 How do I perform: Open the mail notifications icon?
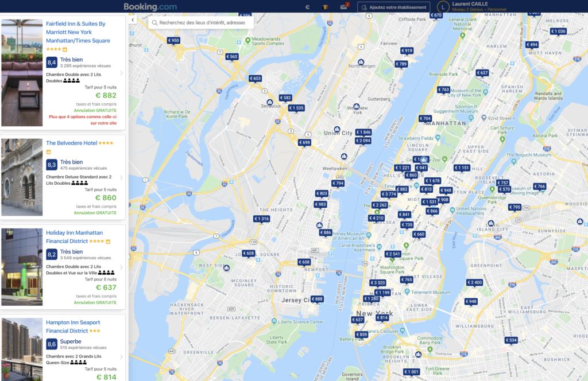point(344,6)
